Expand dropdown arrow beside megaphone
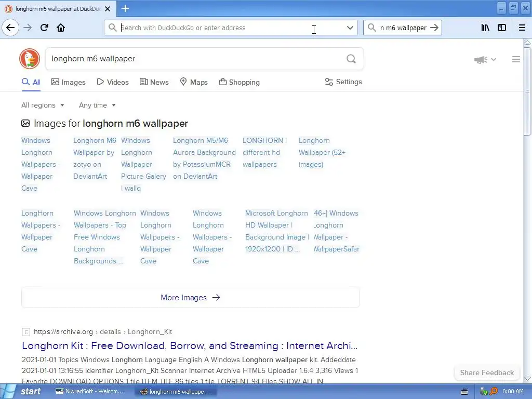 pyautogui.click(x=494, y=60)
